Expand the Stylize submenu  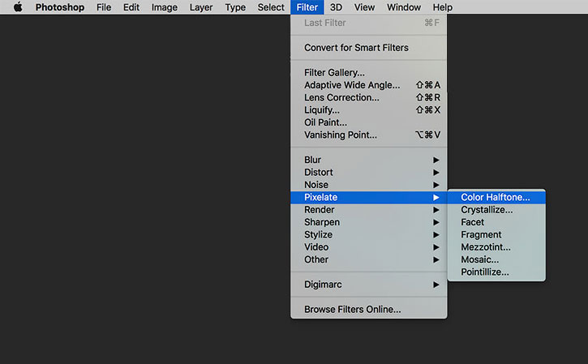(x=369, y=234)
